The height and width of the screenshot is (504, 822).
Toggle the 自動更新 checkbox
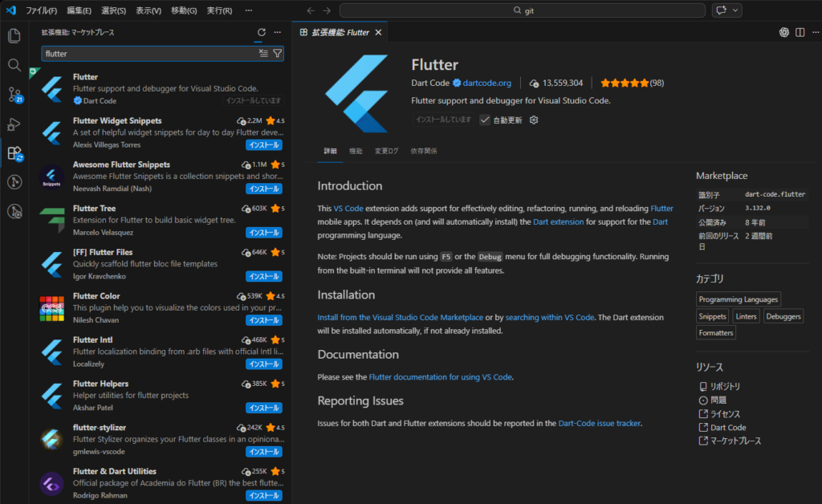tap(485, 120)
